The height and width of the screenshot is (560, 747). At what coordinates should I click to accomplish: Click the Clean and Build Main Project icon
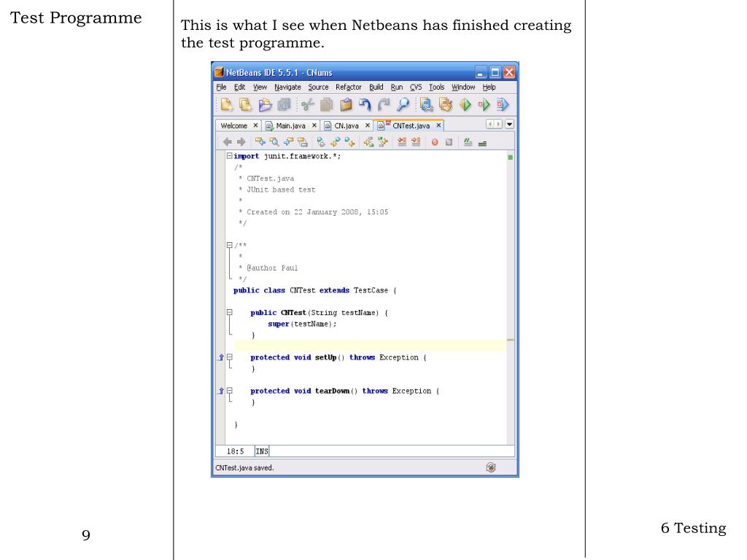pos(446,104)
